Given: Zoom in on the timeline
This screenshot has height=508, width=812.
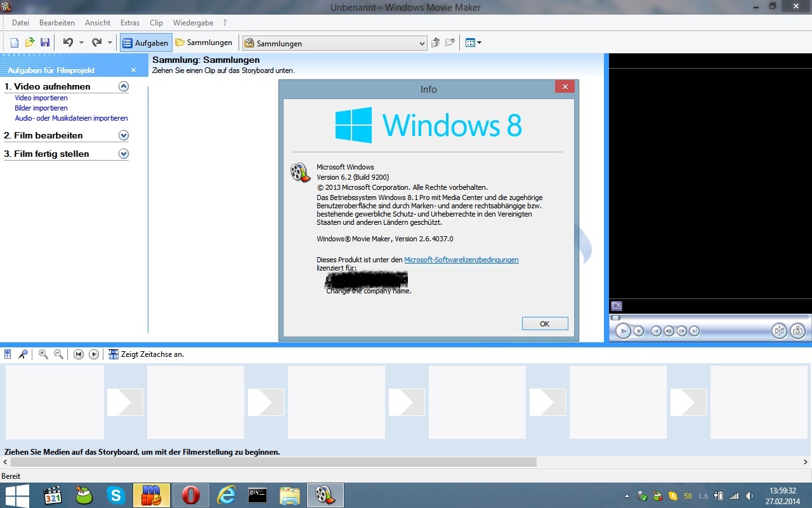Looking at the screenshot, I should (x=43, y=354).
